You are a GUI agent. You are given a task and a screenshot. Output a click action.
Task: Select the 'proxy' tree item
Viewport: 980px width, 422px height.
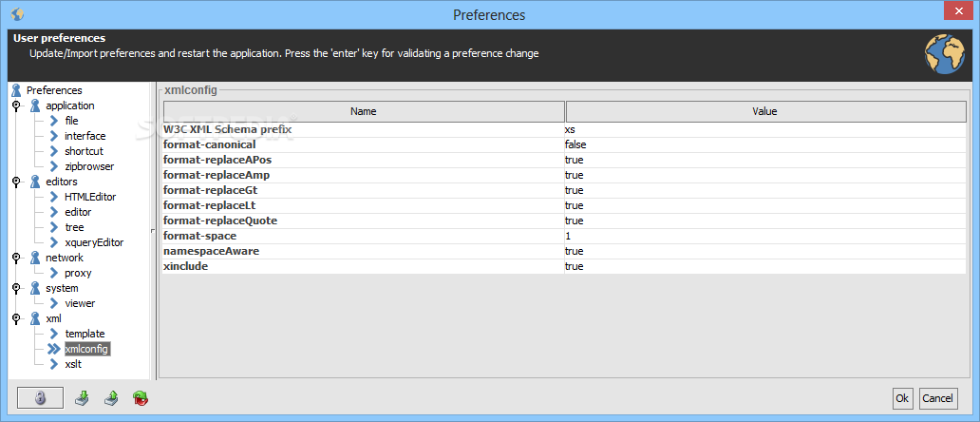tap(78, 273)
